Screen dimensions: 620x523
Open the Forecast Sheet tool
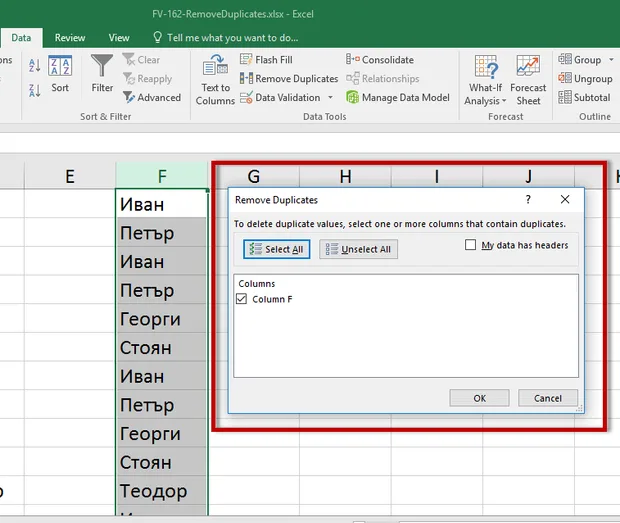pos(528,80)
